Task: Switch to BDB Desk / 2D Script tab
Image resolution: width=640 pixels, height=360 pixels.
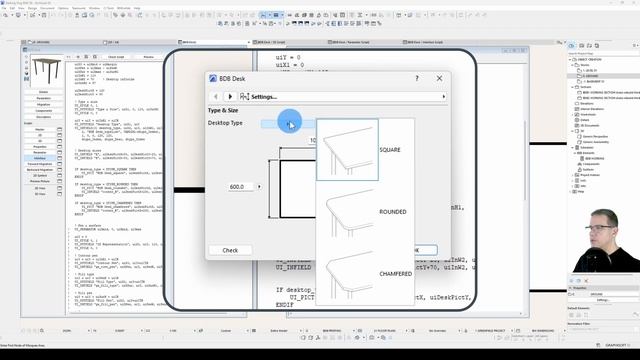Action: (x=288, y=42)
